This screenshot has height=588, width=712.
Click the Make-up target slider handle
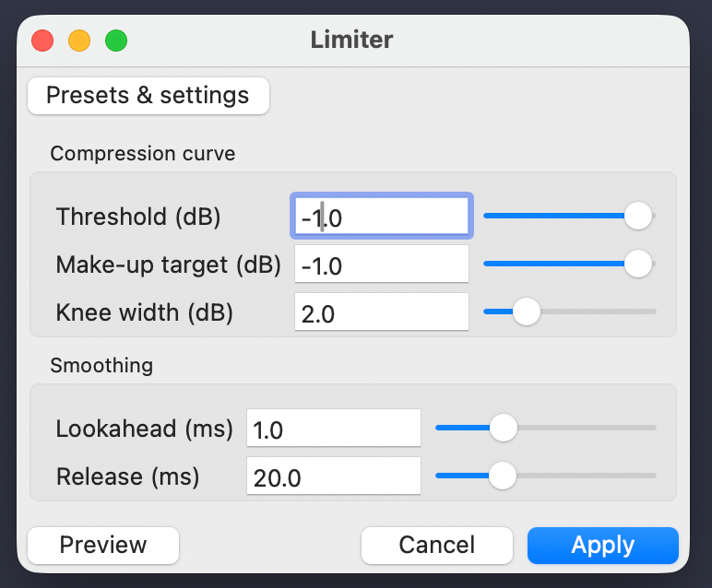pyautogui.click(x=637, y=264)
